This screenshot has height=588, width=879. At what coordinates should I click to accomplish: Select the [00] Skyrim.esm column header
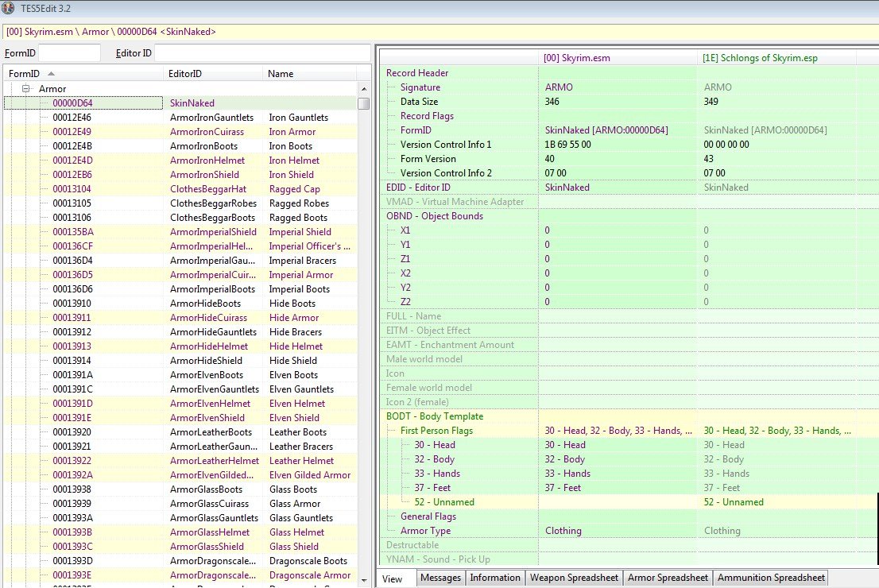tap(618, 58)
